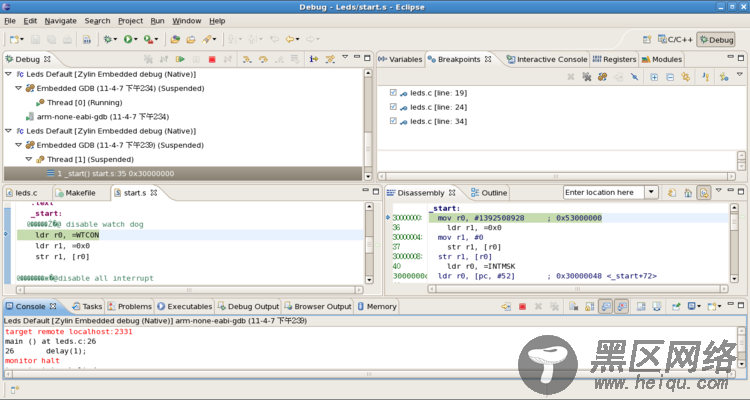The image size is (750, 400).
Task: Click the Console Terminate red square icon
Action: (x=522, y=307)
